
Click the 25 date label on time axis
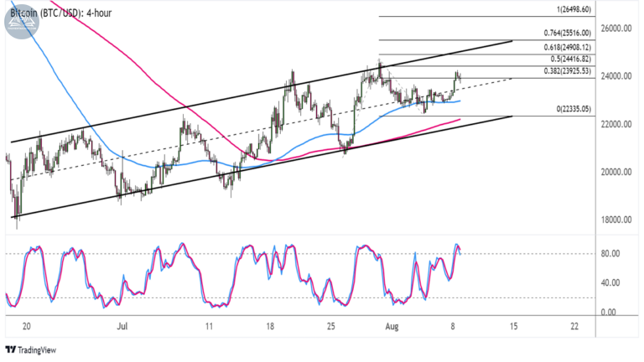pyautogui.click(x=331, y=326)
